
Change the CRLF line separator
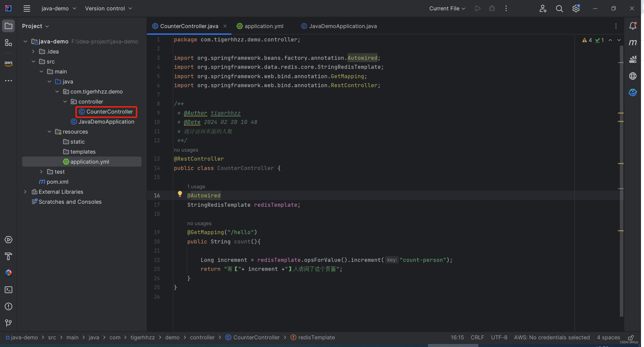477,338
